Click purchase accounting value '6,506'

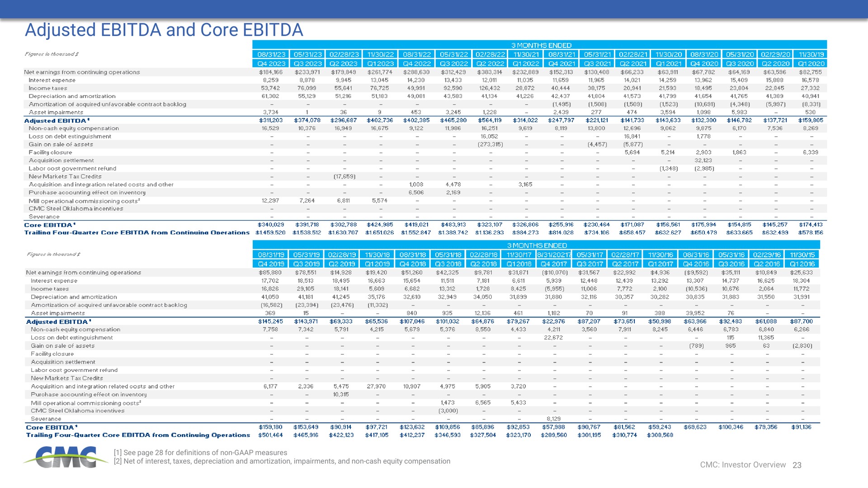[416, 192]
